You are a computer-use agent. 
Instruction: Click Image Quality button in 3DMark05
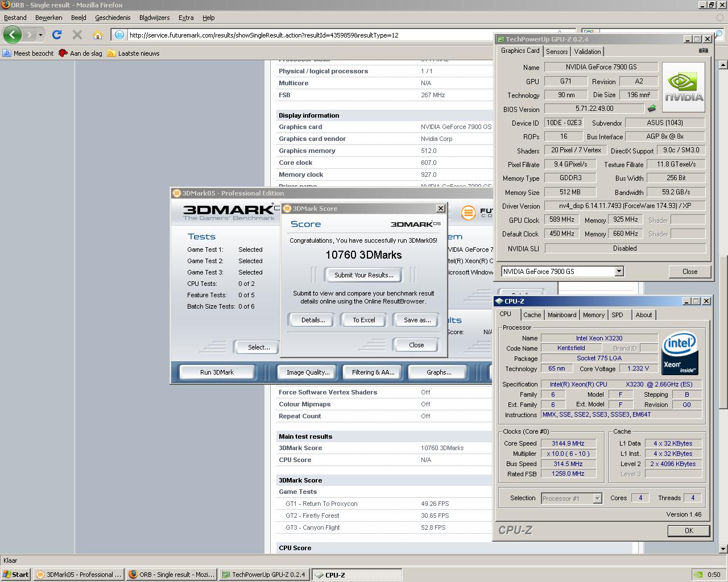[x=308, y=372]
